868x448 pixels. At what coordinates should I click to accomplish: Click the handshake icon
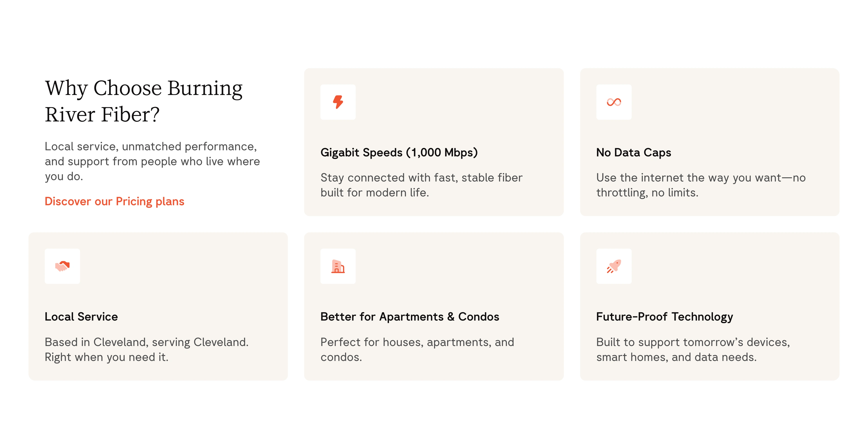pyautogui.click(x=62, y=266)
